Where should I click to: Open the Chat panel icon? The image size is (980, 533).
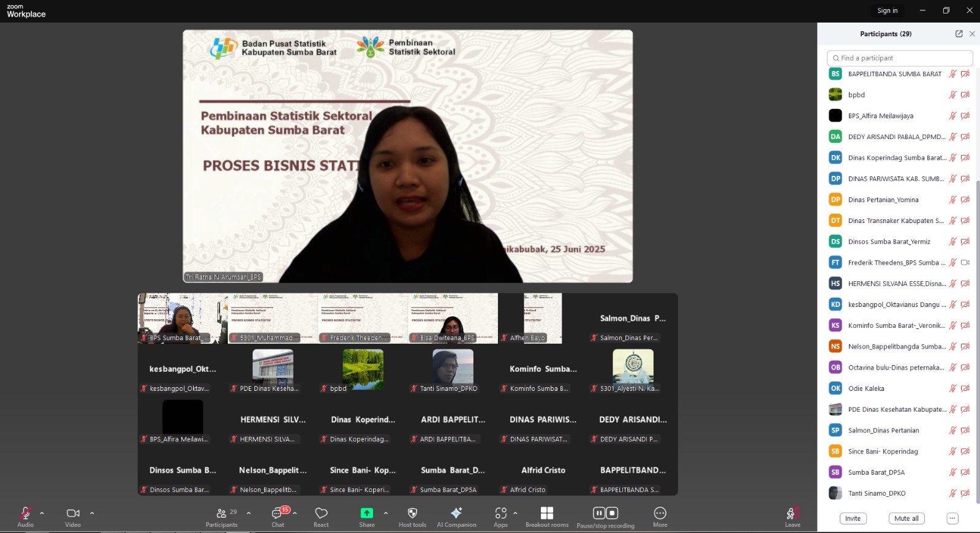pos(278,513)
